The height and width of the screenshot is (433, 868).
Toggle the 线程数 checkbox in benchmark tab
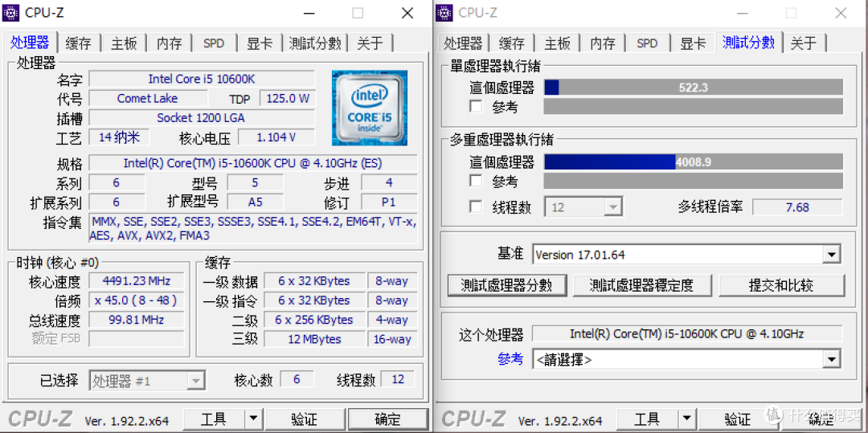click(x=476, y=206)
